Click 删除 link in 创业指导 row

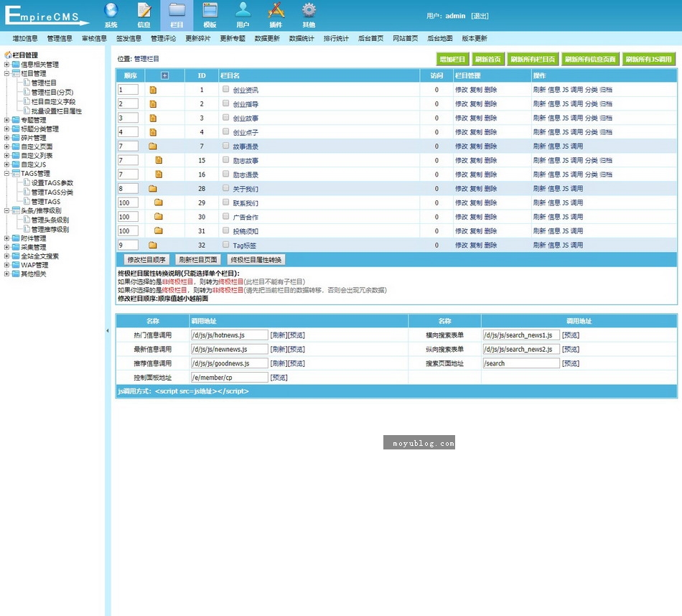click(x=490, y=104)
